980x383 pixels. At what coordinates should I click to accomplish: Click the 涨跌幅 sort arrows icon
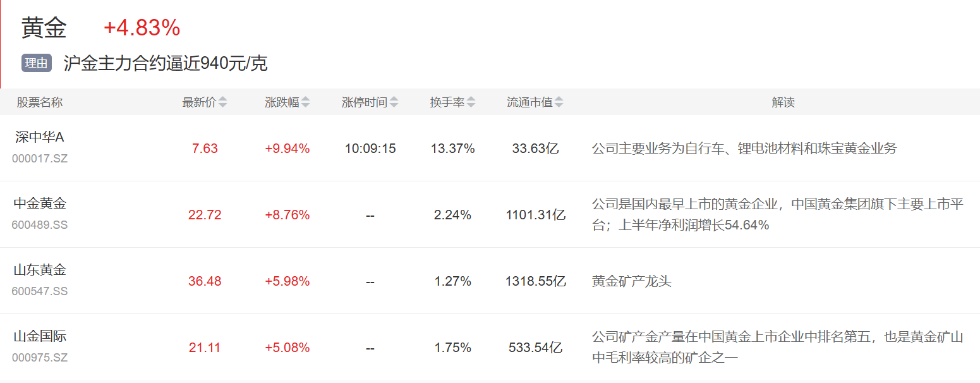[306, 102]
